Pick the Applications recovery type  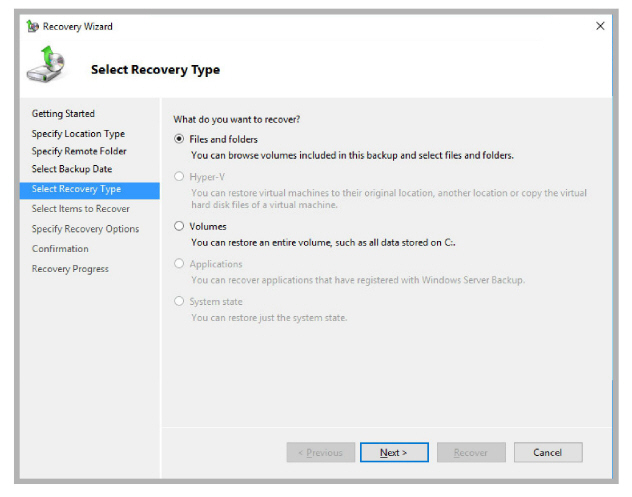tap(180, 264)
